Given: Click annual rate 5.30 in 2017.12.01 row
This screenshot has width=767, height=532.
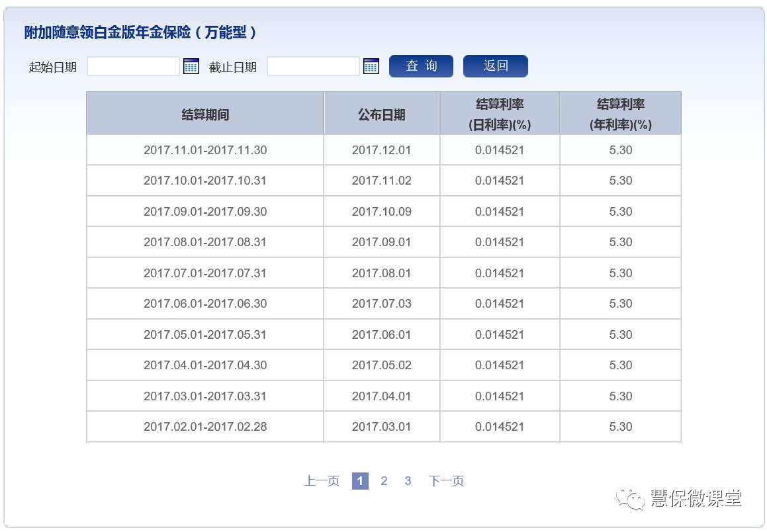Looking at the screenshot, I should [x=620, y=150].
